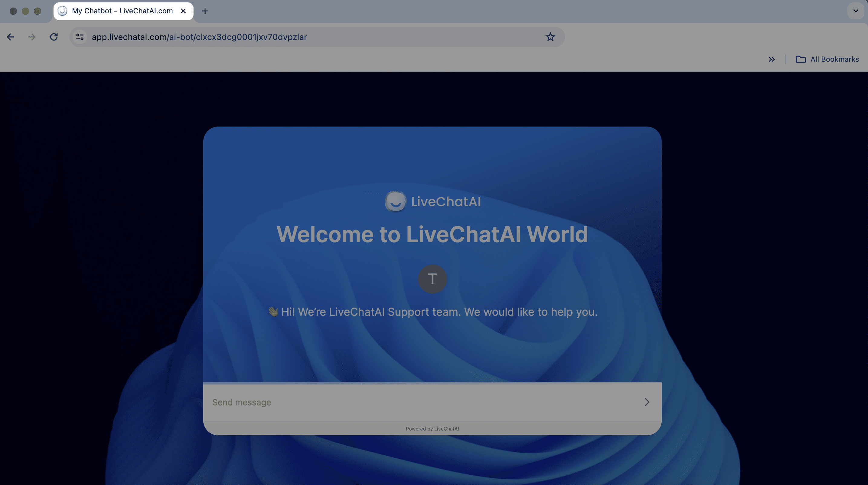
Task: Click the T avatar circle
Action: [x=432, y=279]
